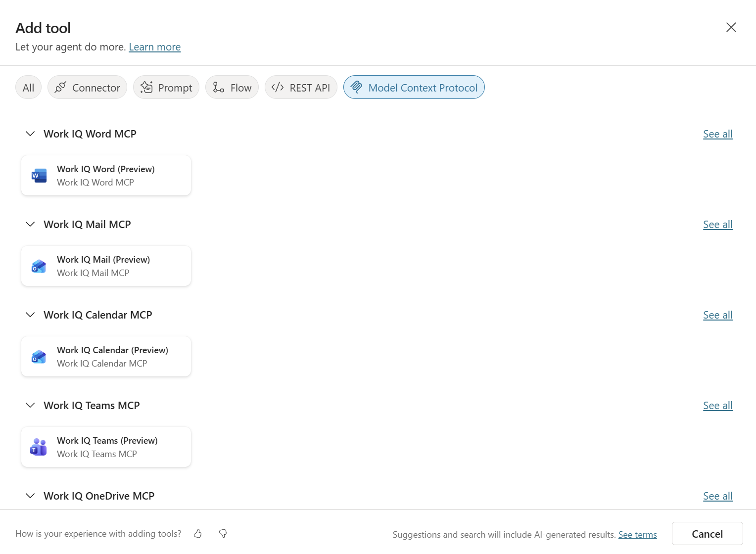Collapse the Work IQ Word MCP section
Screen dimensions: 756x554
coord(30,134)
